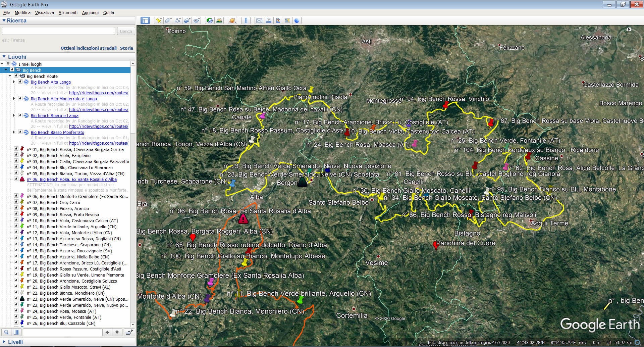Open the ruler measuring tool
The width and height of the screenshot is (644, 347).
pyautogui.click(x=246, y=20)
